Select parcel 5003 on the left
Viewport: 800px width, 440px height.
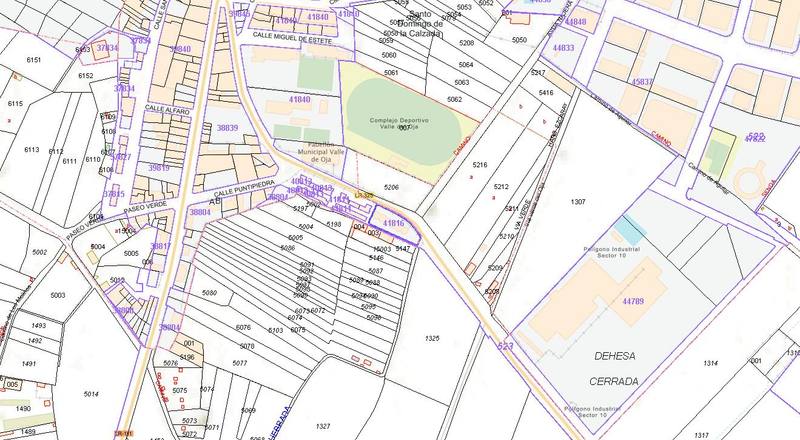[x=56, y=296]
